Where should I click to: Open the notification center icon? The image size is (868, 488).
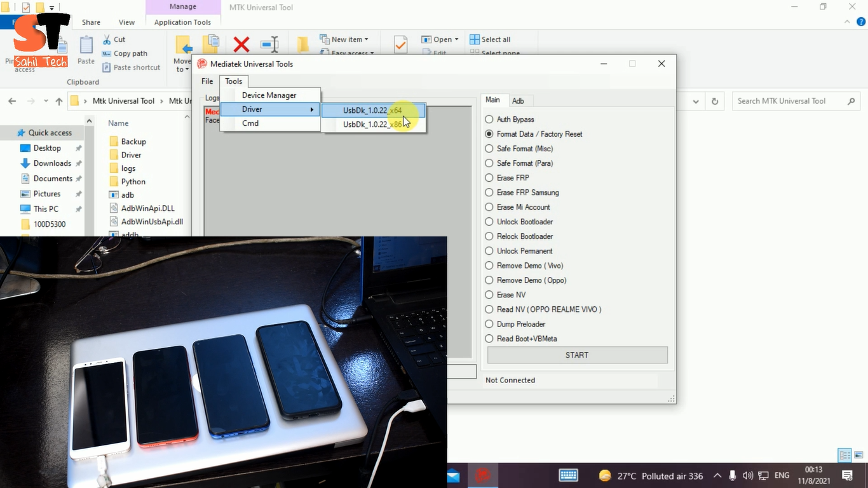pyautogui.click(x=847, y=475)
